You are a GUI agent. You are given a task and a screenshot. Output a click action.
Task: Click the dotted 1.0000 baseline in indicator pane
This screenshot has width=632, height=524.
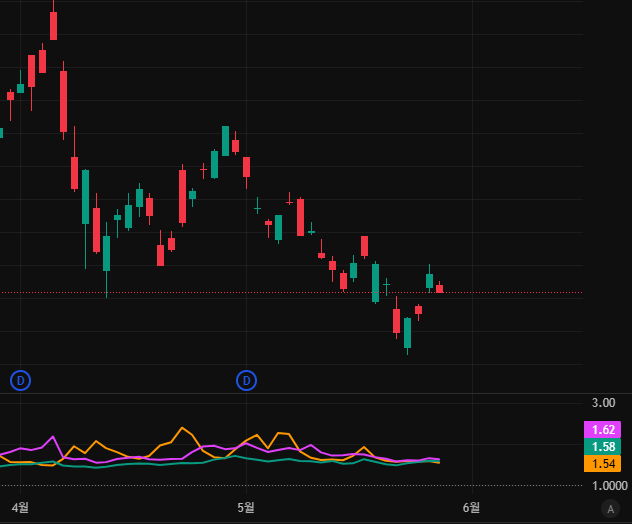[x=300, y=486]
